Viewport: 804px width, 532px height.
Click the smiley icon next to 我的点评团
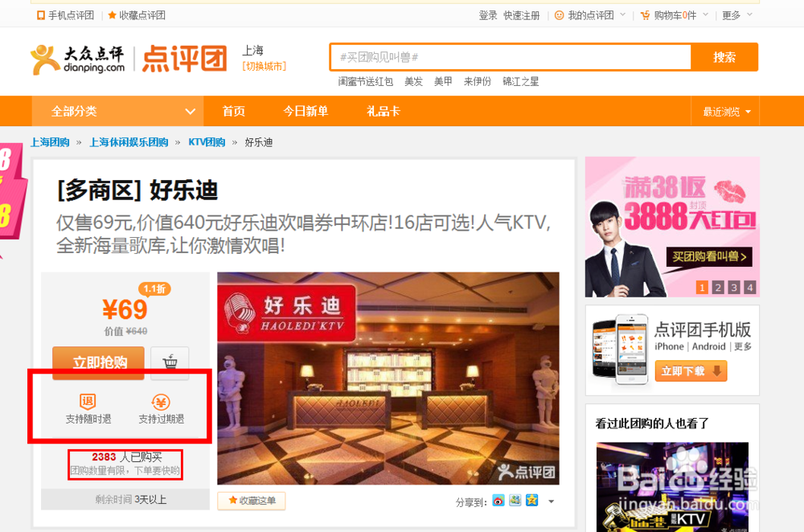pos(560,15)
